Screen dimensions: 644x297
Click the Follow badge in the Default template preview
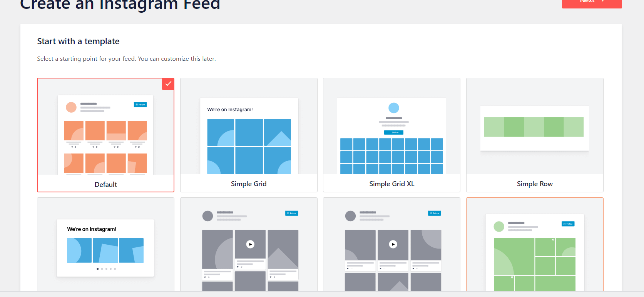pos(141,104)
